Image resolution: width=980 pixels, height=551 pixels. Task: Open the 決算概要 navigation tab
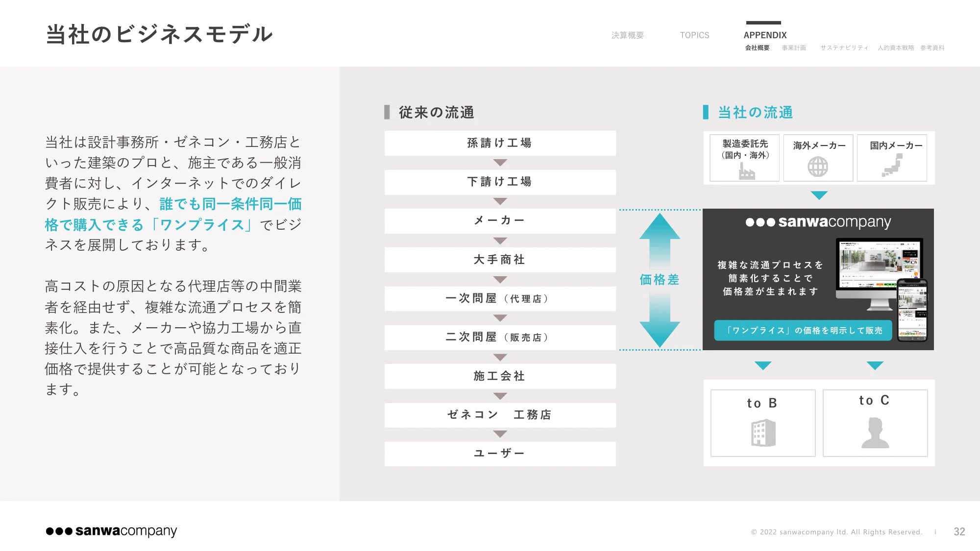click(628, 35)
